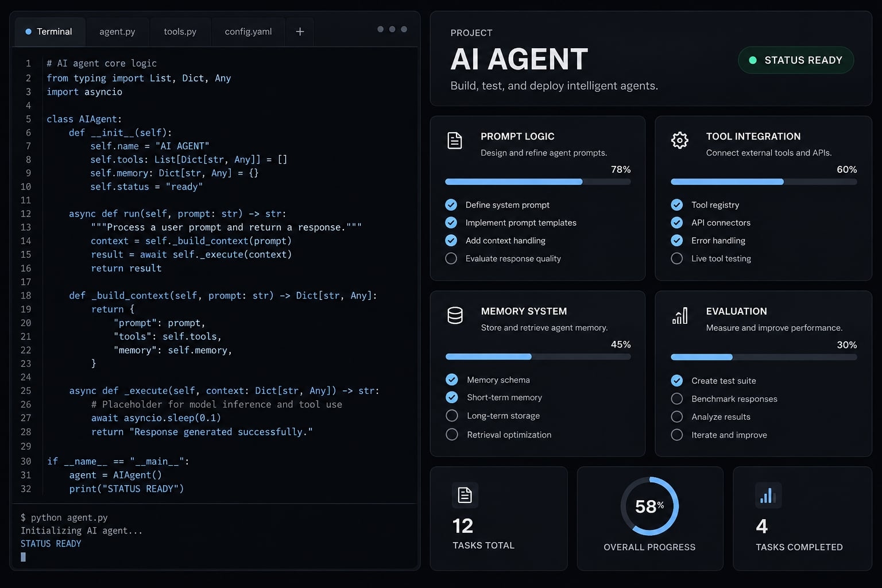Check Long-term storage item
Screen dimensions: 882x588
click(452, 416)
